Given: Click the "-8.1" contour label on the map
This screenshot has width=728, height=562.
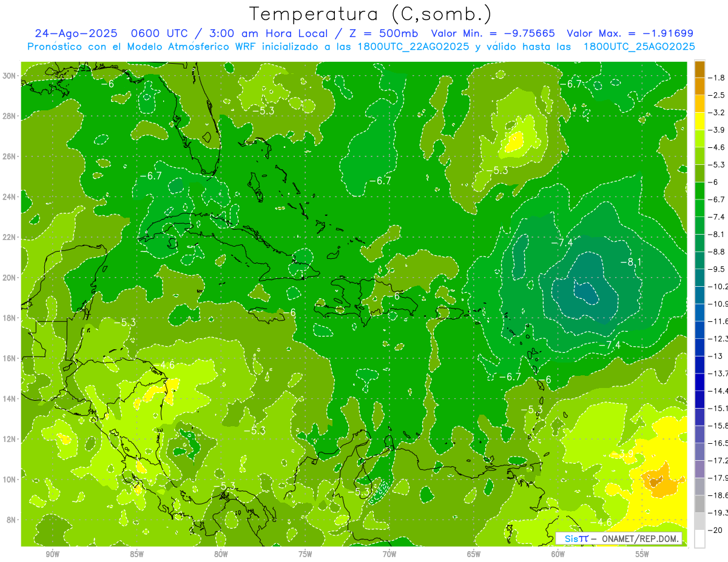Looking at the screenshot, I should tap(631, 262).
